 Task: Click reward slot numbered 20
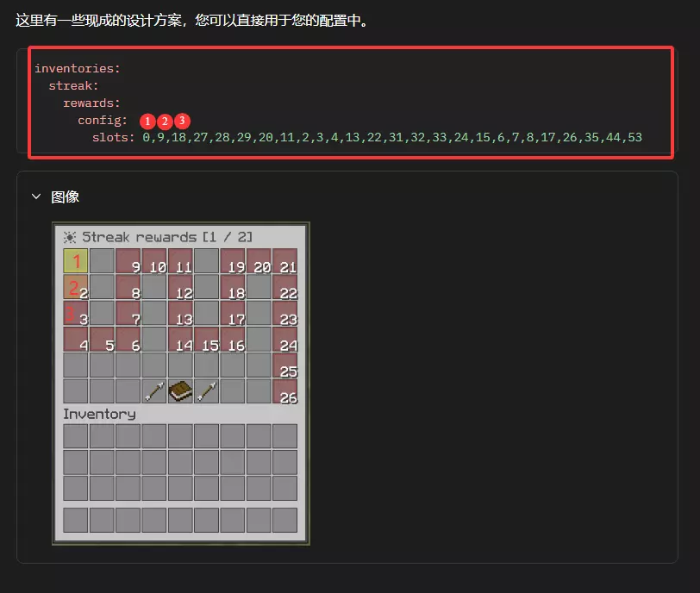pos(259,261)
